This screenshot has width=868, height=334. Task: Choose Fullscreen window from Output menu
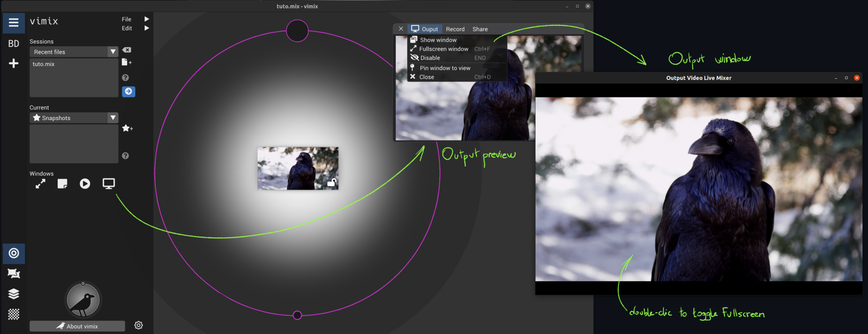pos(444,49)
